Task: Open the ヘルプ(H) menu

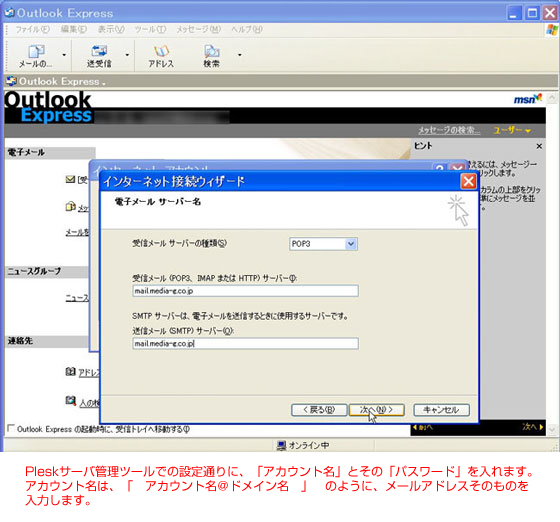Action: pyautogui.click(x=246, y=29)
